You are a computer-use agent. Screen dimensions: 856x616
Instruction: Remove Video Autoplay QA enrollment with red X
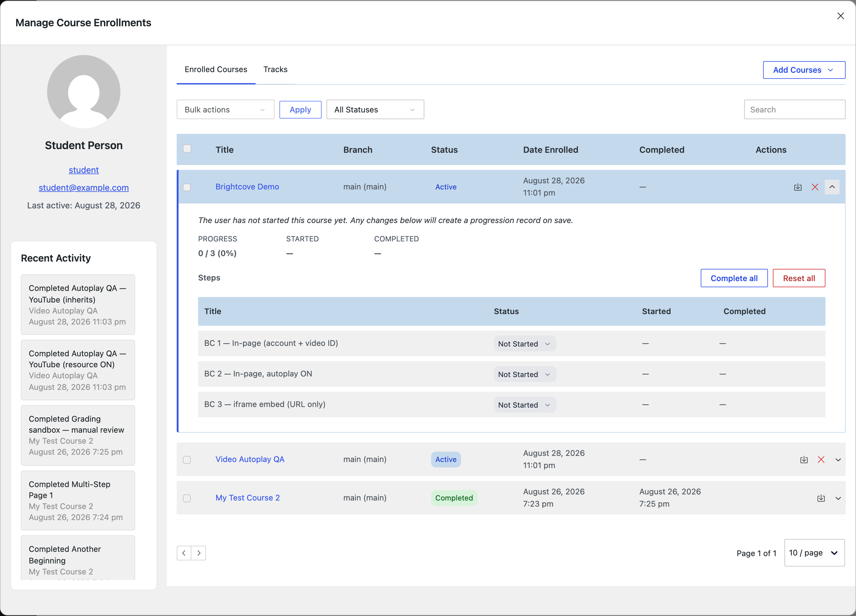[x=821, y=460]
